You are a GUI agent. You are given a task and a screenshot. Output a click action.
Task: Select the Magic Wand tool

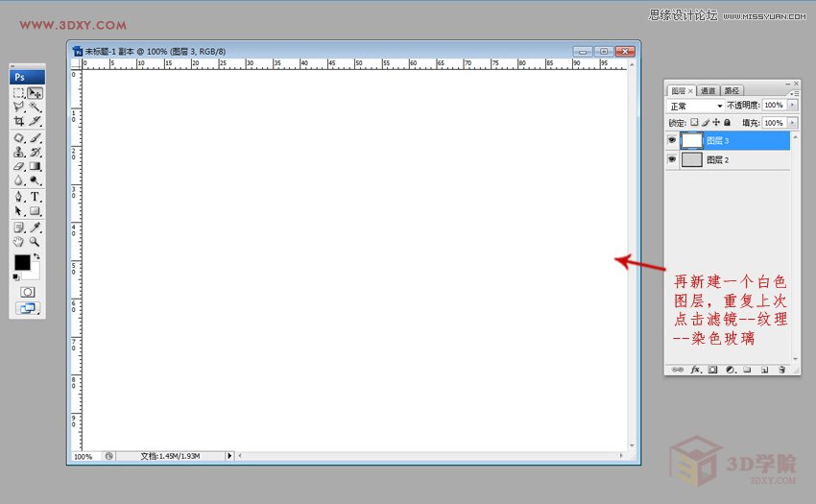(35, 108)
